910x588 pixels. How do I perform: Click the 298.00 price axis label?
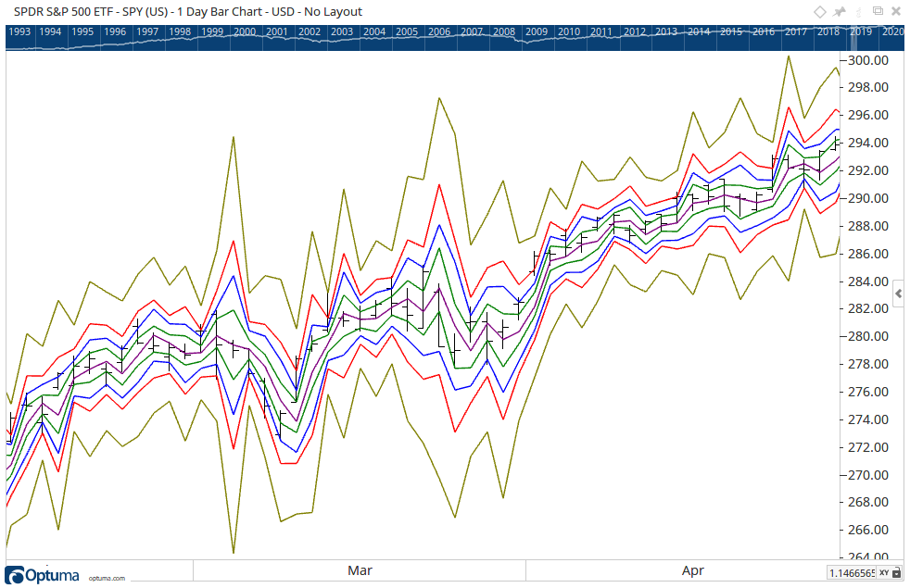click(868, 87)
